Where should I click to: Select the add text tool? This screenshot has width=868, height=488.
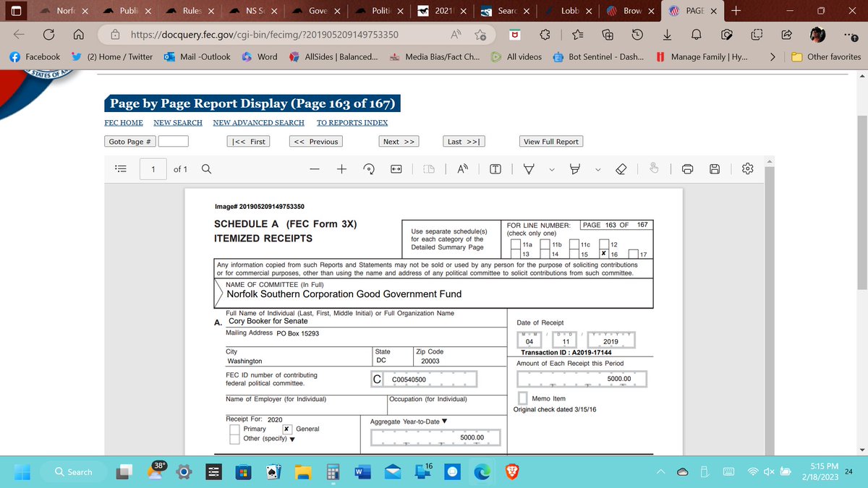495,169
